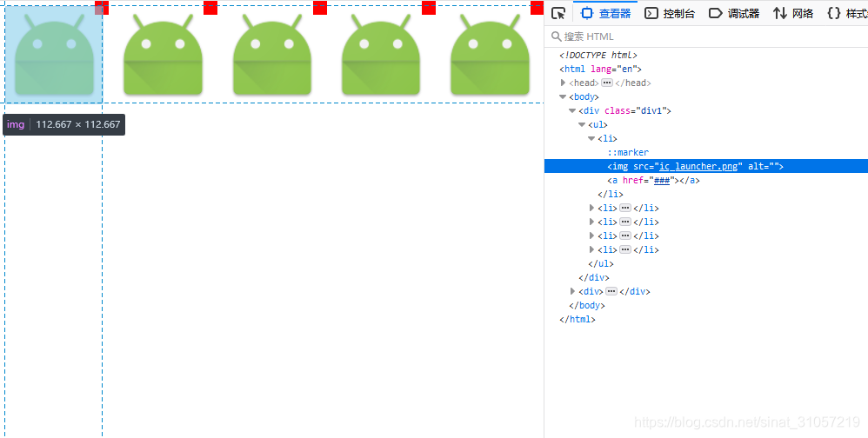
Task: Select the highlighted img element row
Action: coord(706,167)
